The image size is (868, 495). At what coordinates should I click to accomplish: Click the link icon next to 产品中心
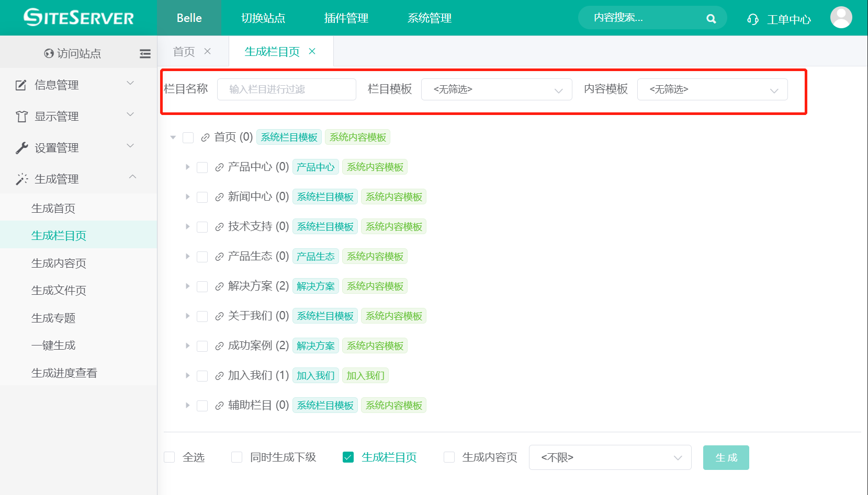(220, 167)
